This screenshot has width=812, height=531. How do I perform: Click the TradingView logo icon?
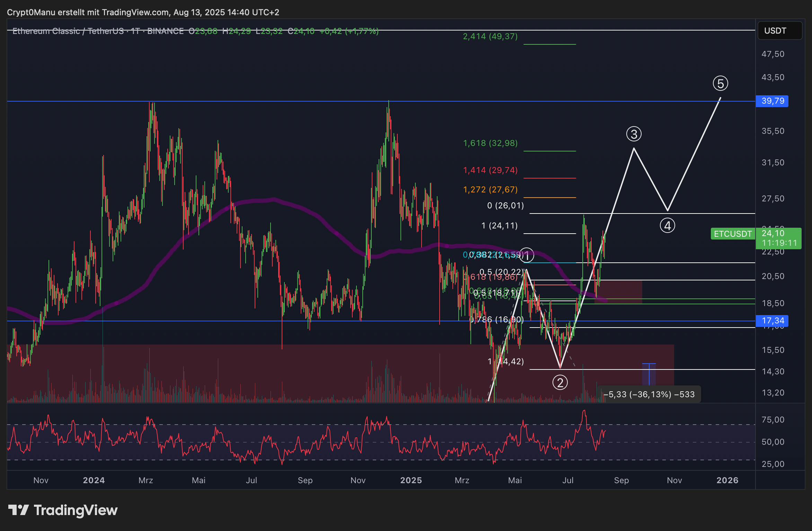pyautogui.click(x=18, y=510)
